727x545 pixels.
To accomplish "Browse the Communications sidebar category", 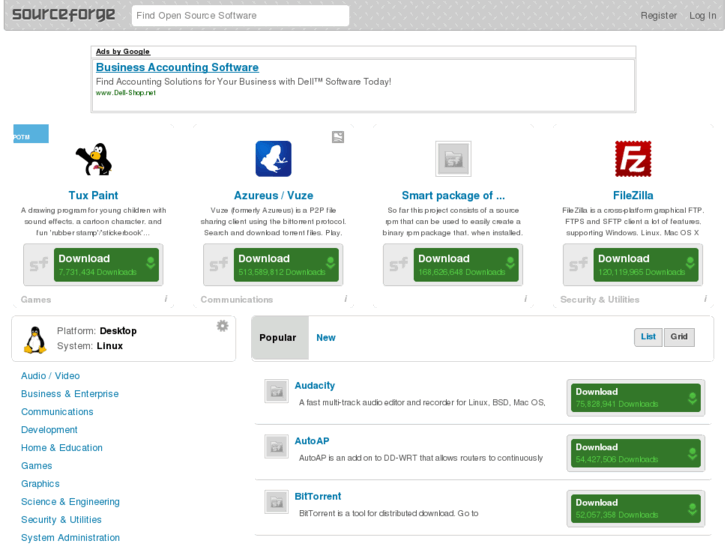I will click(x=57, y=412).
